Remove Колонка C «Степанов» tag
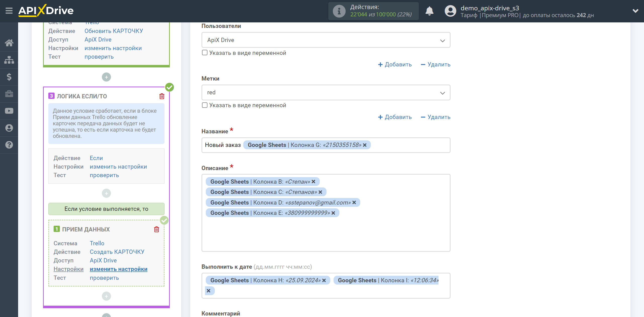The image size is (644, 317). click(320, 192)
